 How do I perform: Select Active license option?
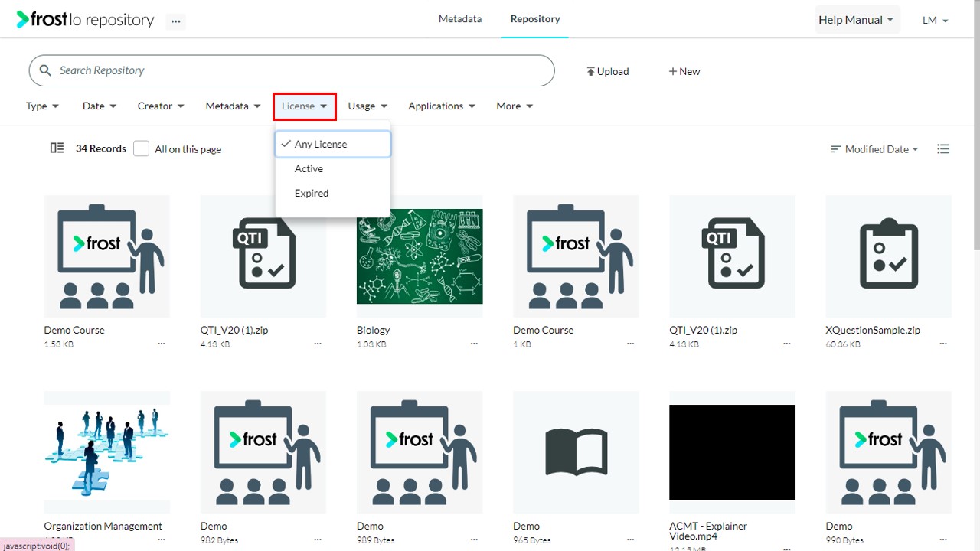pos(333,168)
